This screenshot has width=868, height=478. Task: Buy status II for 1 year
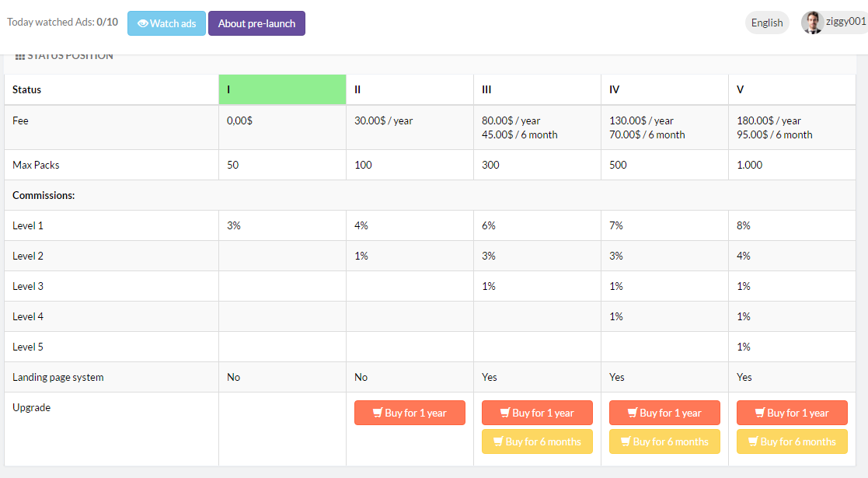coord(410,413)
